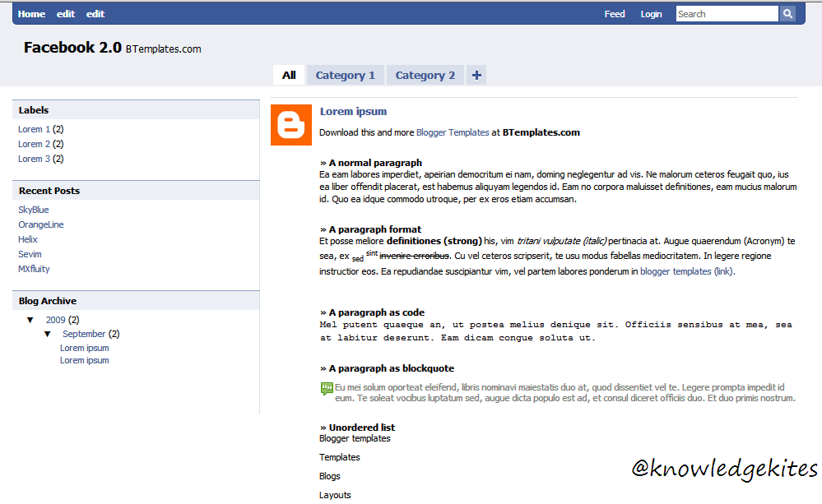This screenshot has height=504, width=822.
Task: Click the second edit link in navbar
Action: [95, 14]
